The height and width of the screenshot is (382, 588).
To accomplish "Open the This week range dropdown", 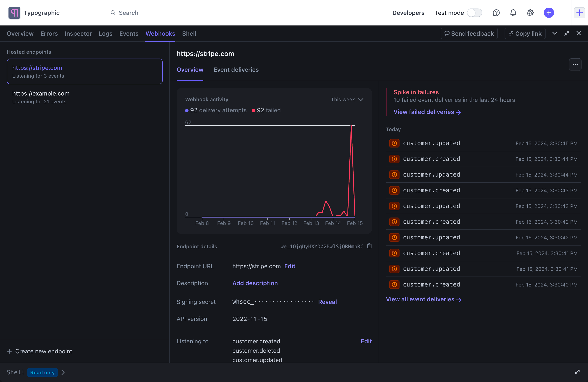I will pos(347,100).
